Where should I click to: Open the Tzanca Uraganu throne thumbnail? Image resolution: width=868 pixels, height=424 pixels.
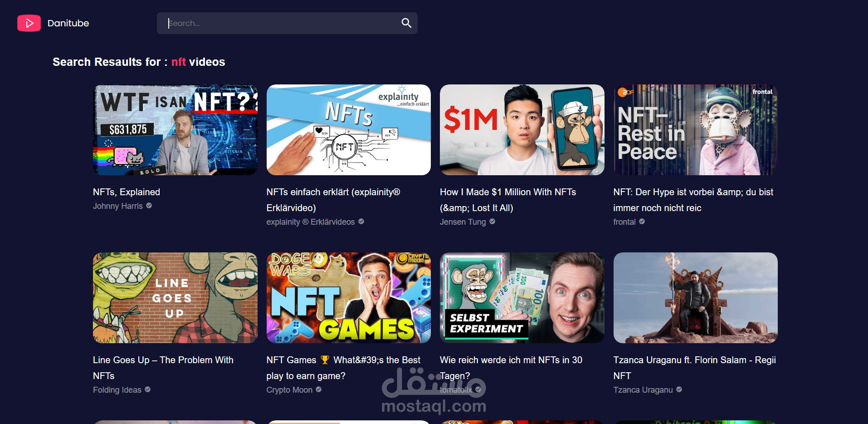coord(696,298)
